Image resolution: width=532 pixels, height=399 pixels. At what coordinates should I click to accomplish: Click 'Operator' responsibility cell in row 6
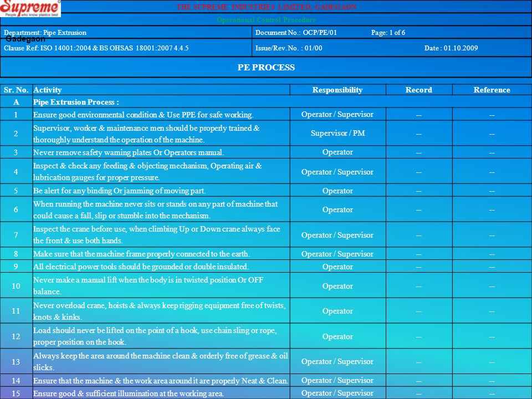click(337, 209)
